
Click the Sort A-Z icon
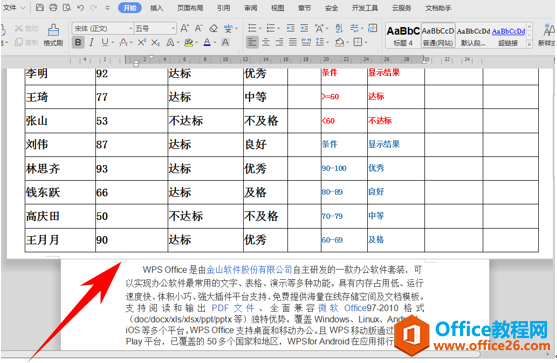[x=339, y=28]
